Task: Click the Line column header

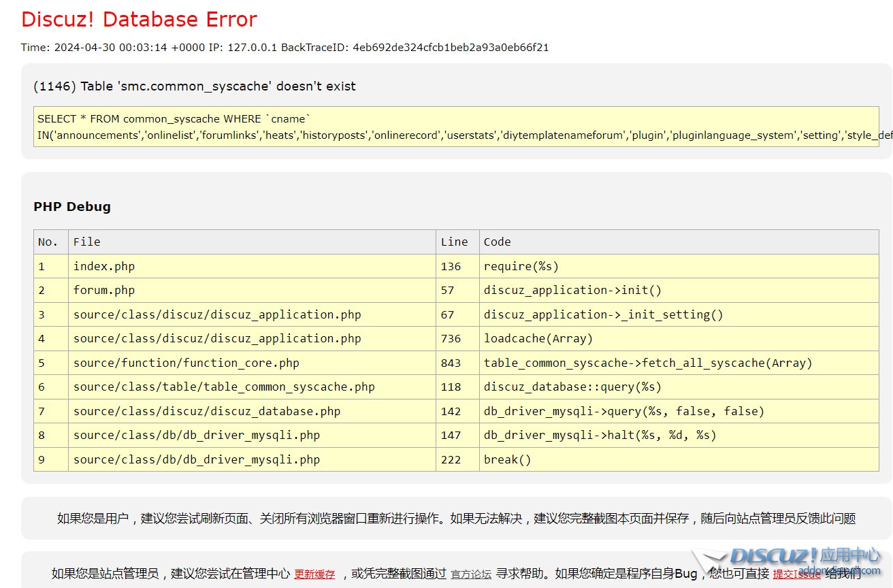Action: (454, 242)
